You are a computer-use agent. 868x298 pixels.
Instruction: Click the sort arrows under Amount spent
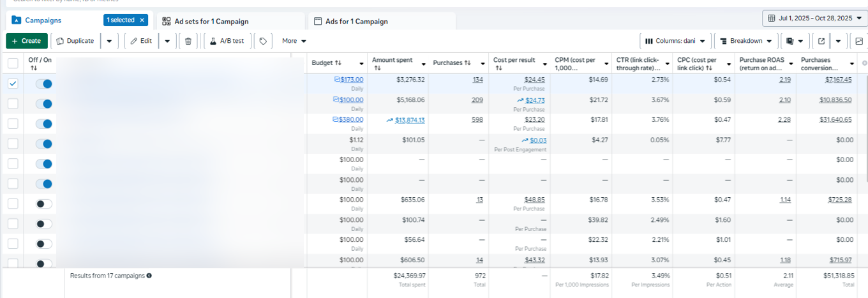(x=377, y=68)
